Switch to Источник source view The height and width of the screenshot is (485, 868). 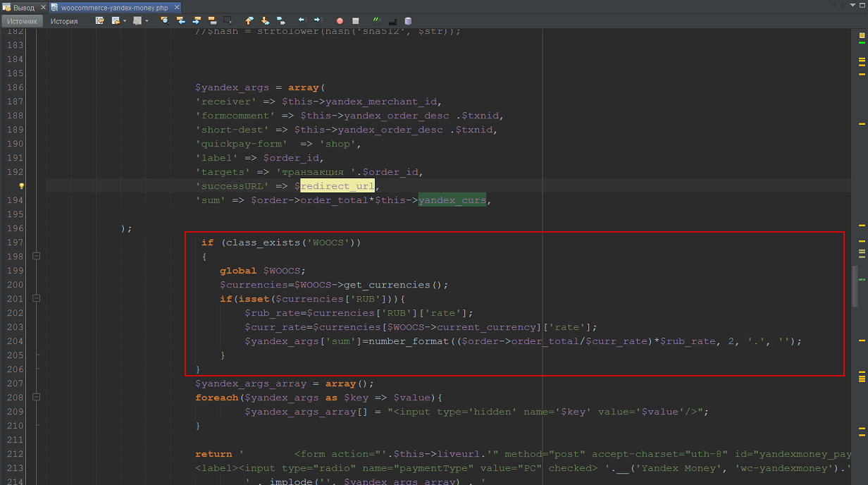pyautogui.click(x=22, y=21)
